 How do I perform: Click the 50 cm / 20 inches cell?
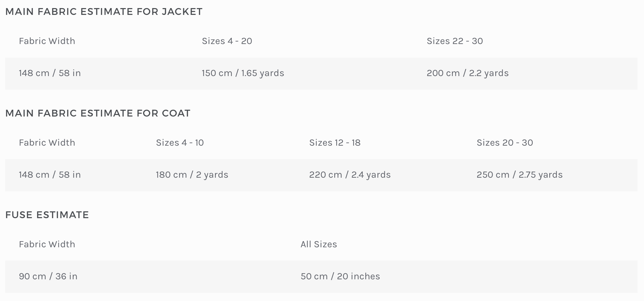point(340,276)
